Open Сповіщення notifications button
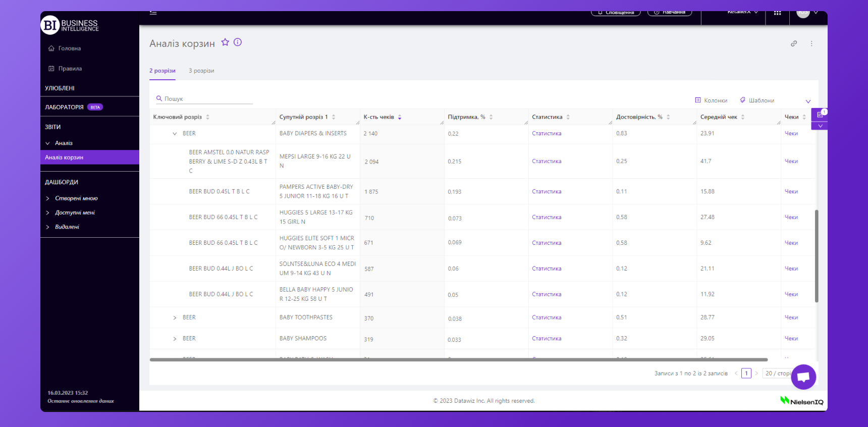Image resolution: width=868 pixels, height=427 pixels. (616, 13)
